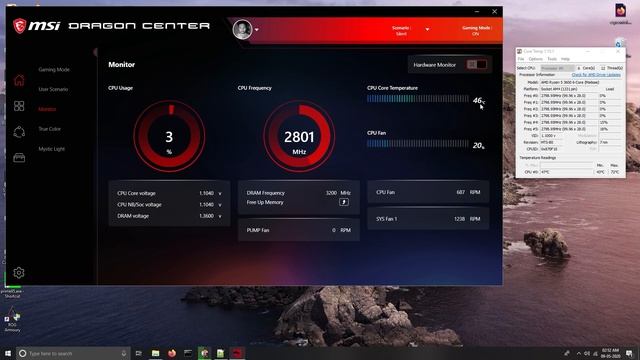This screenshot has width=640, height=360.
Task: Click the CPU #0 temperature reading in Core Temp
Action: [x=566, y=172]
